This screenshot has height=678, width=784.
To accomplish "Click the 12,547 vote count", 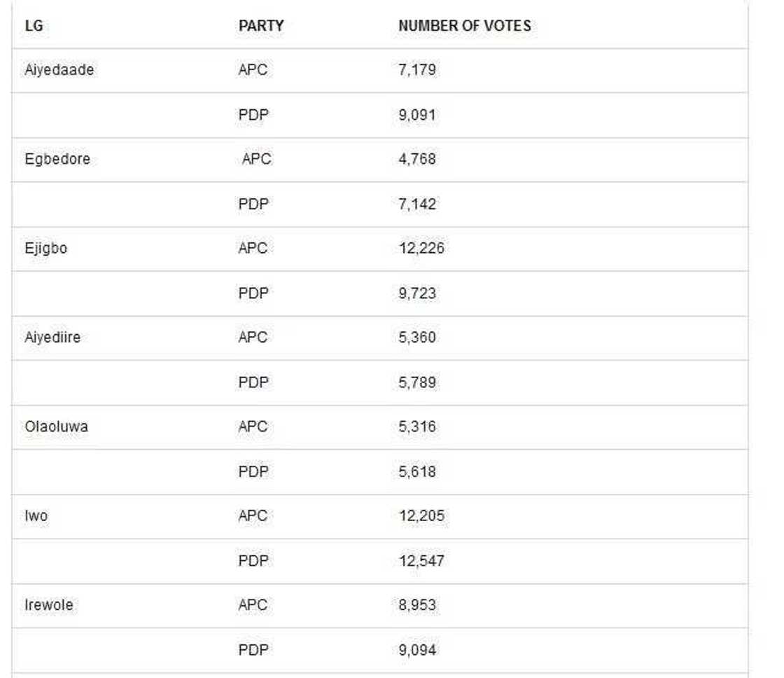I will 421,561.
